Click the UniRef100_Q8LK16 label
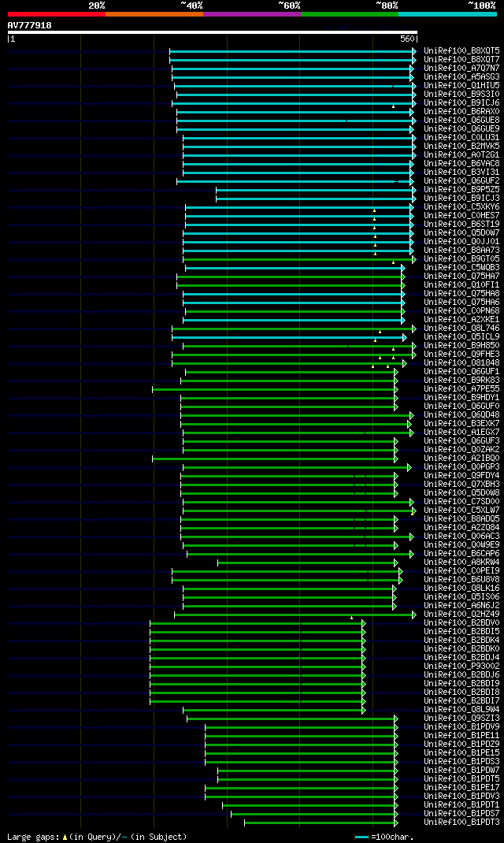The width and height of the screenshot is (504, 843). [461, 589]
